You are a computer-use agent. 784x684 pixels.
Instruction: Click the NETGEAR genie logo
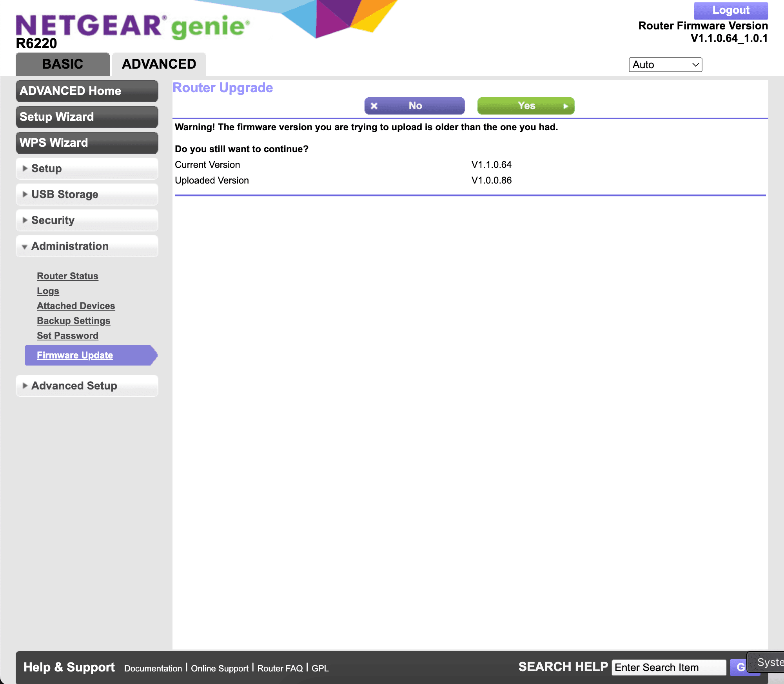(x=132, y=26)
